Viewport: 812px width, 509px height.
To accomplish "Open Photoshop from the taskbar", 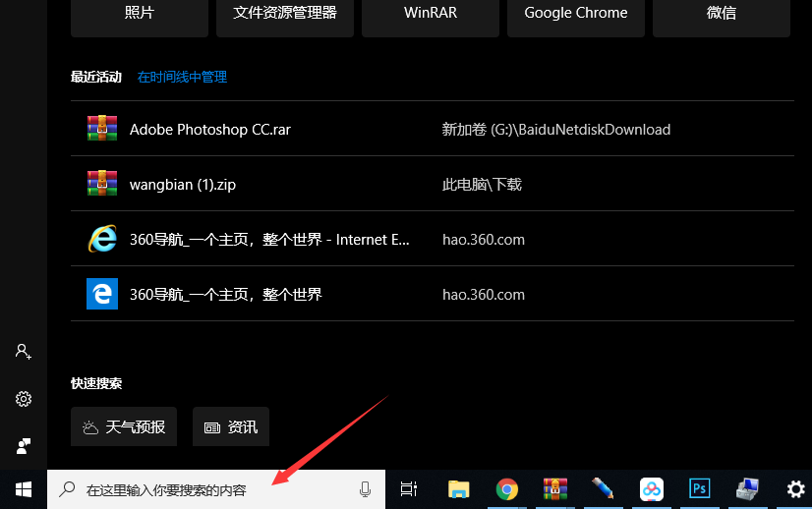I will tap(700, 489).
